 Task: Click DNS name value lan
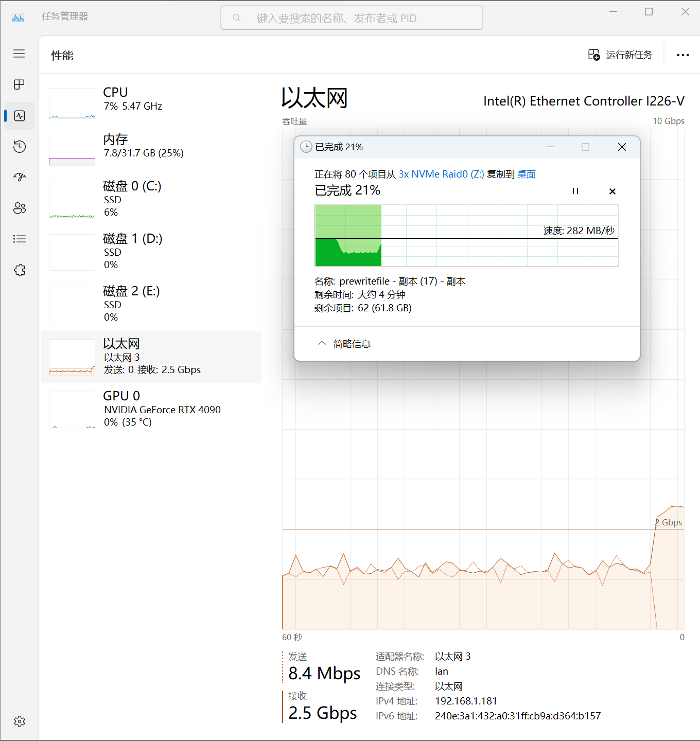[442, 671]
